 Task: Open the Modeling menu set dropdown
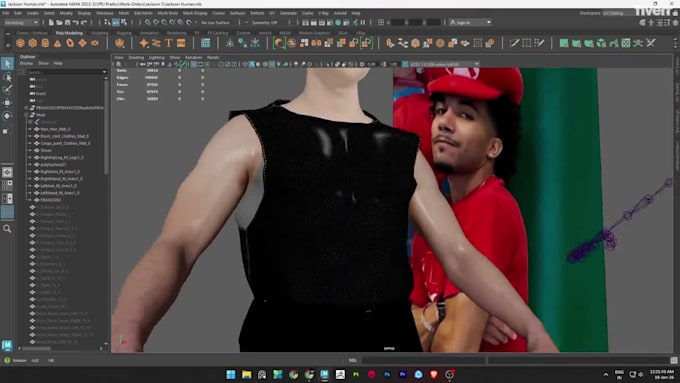21,22
